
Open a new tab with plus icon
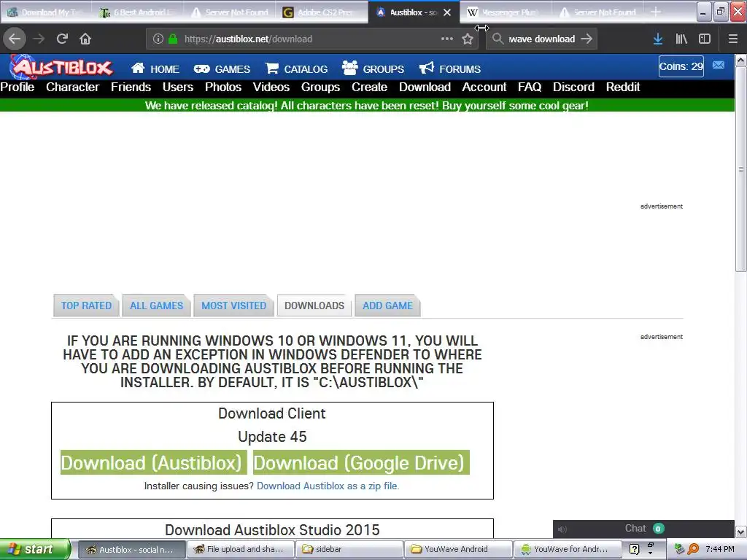coord(656,12)
